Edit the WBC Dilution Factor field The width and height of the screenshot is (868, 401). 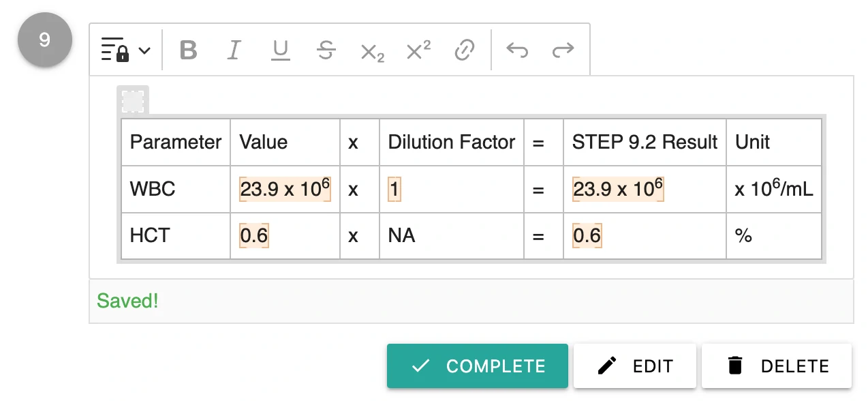click(394, 189)
